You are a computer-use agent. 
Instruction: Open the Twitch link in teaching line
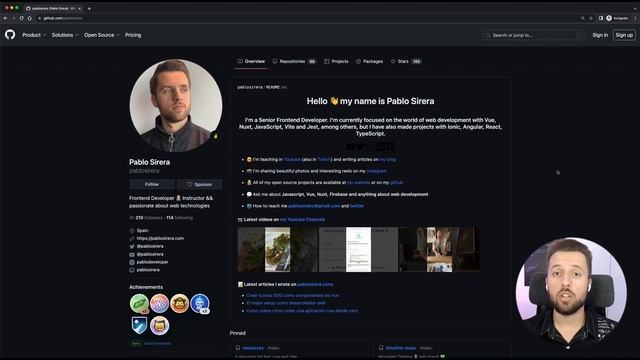click(x=324, y=160)
